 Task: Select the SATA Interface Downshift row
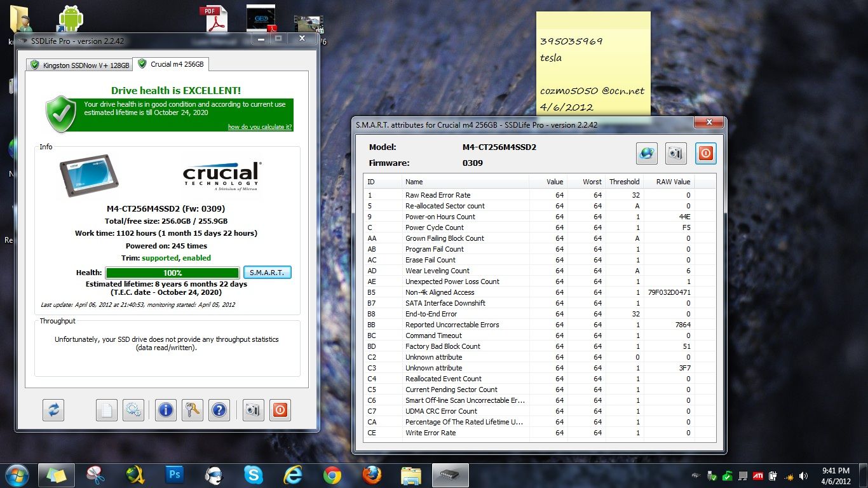click(x=539, y=303)
